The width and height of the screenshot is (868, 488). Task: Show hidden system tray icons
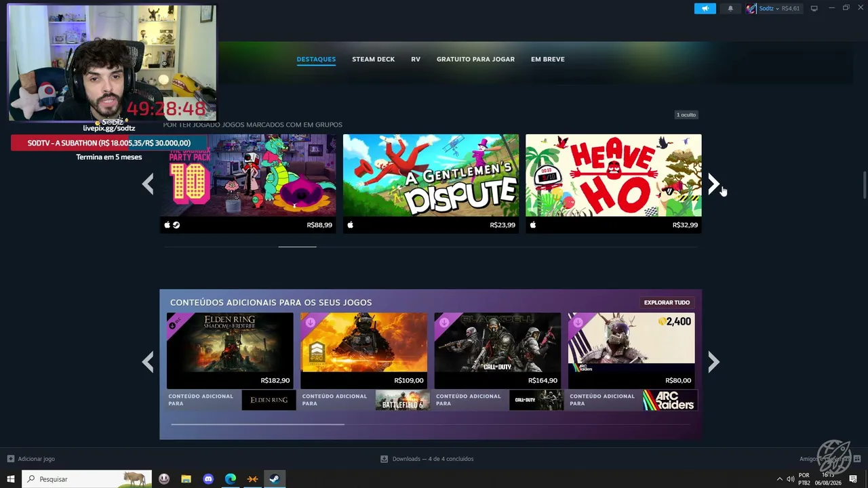click(779, 479)
